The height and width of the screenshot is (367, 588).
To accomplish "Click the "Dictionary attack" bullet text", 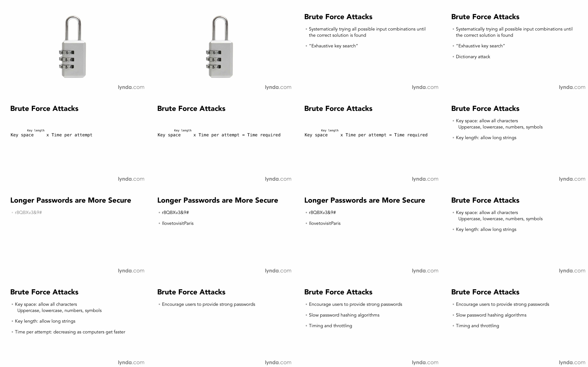I will coord(473,57).
